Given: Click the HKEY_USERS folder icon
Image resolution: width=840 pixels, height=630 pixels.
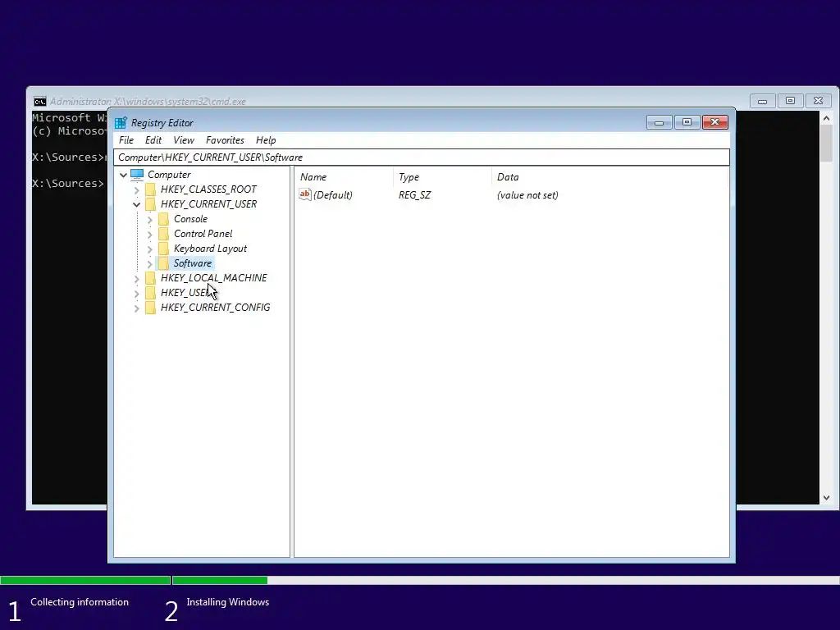Looking at the screenshot, I should tap(151, 293).
